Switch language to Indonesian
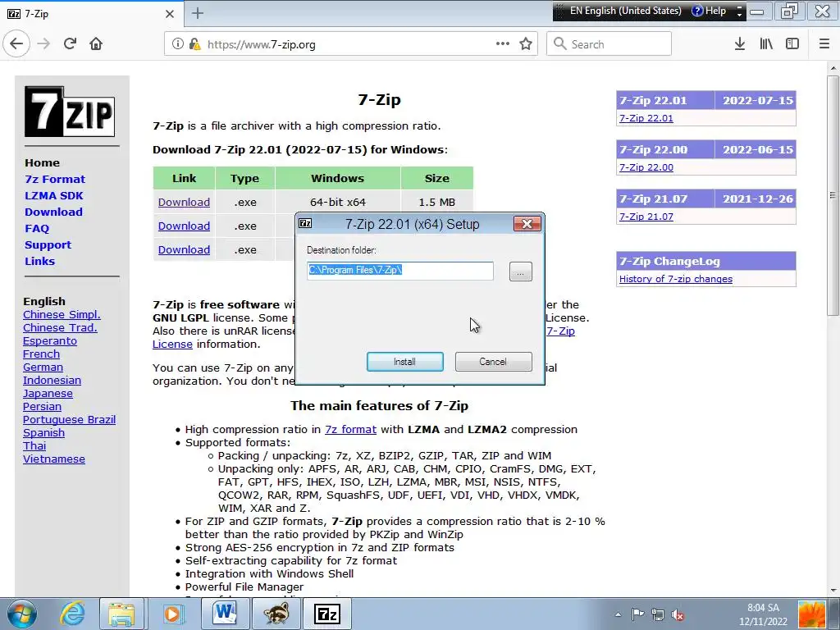Image resolution: width=840 pixels, height=630 pixels. (52, 381)
